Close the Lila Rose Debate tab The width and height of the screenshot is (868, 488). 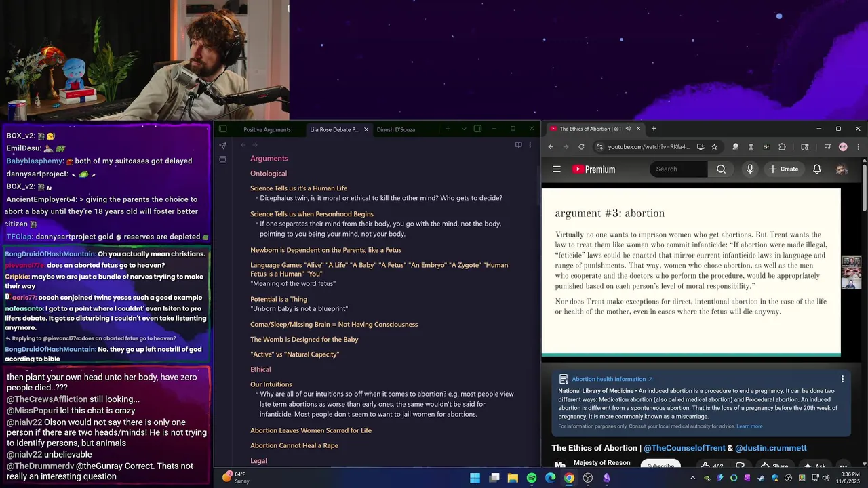(x=366, y=129)
